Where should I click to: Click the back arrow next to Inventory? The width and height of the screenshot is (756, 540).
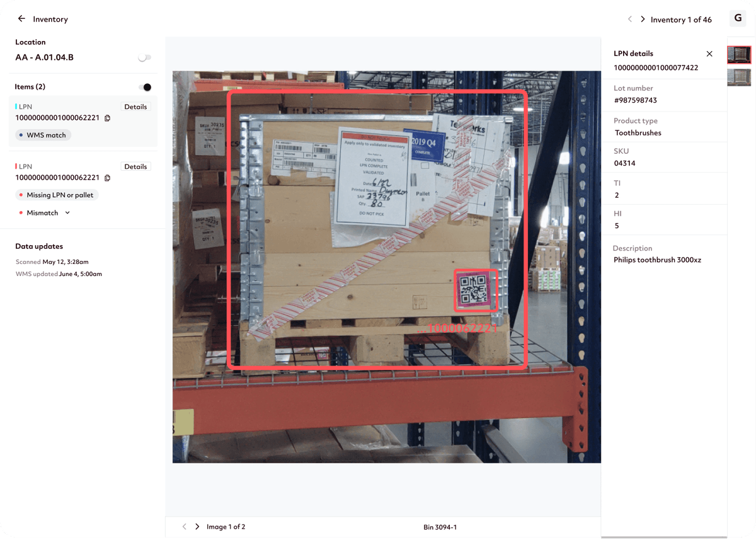[21, 19]
